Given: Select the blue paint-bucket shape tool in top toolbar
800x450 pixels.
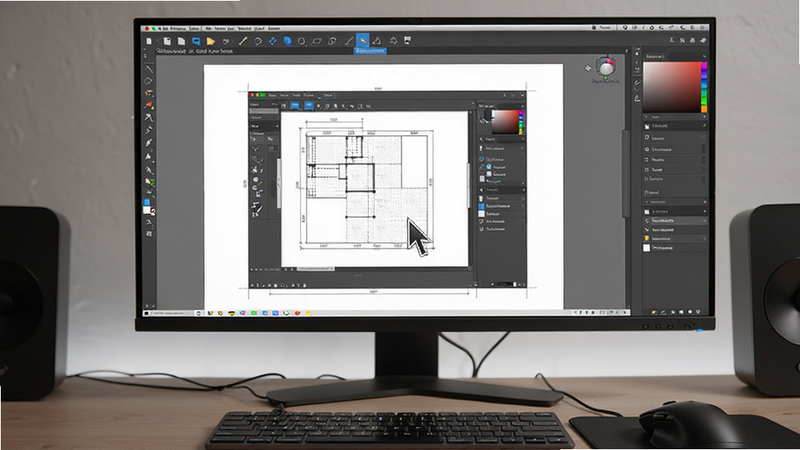Looking at the screenshot, I should [287, 41].
